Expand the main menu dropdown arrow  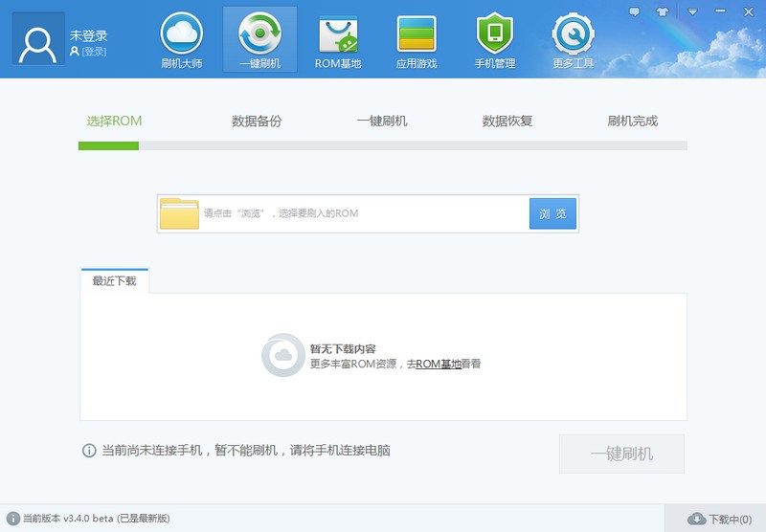[691, 11]
